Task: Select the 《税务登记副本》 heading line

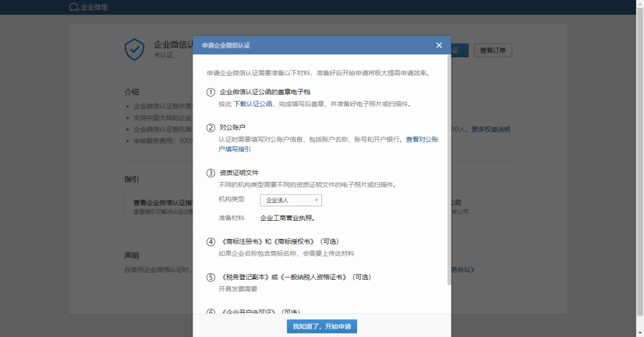Action: [296, 277]
